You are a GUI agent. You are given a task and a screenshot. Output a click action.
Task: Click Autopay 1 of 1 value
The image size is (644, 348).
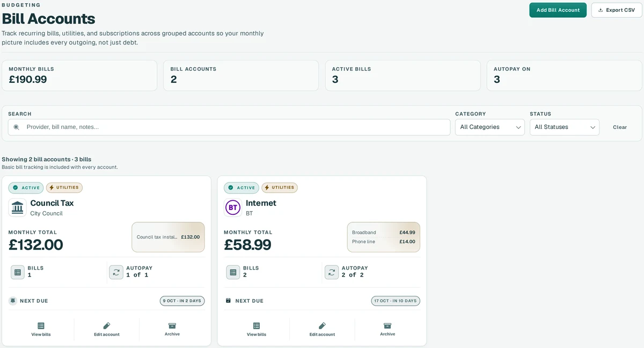click(x=137, y=275)
